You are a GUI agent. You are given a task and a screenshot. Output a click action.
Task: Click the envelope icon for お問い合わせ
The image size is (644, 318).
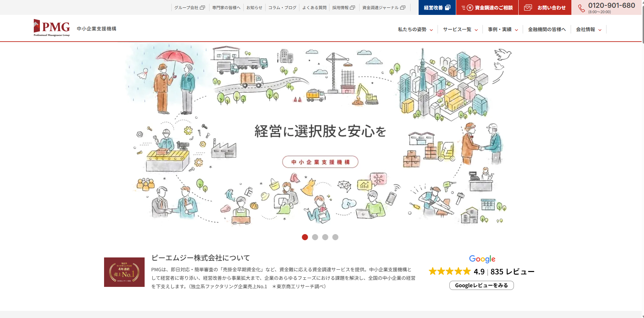(528, 7)
